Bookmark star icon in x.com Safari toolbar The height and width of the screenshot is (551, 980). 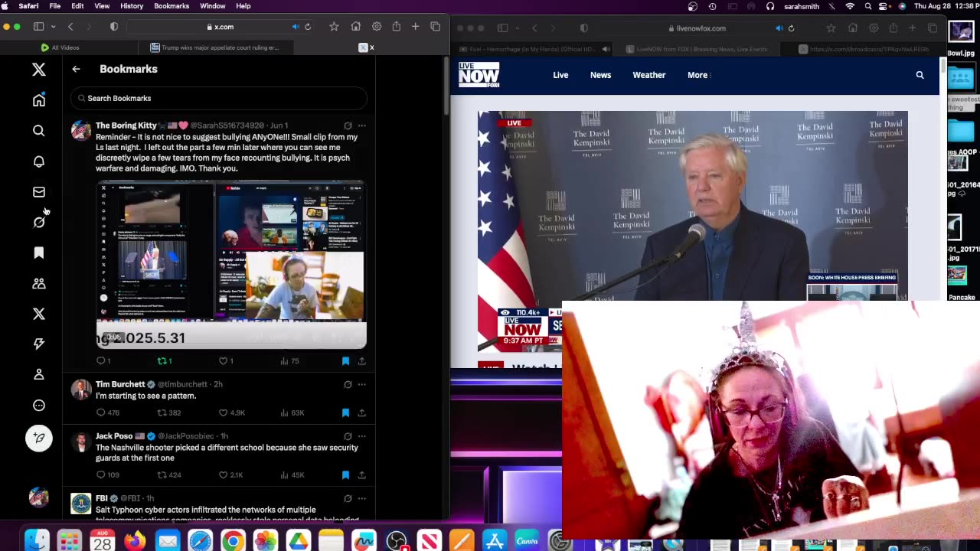click(334, 27)
